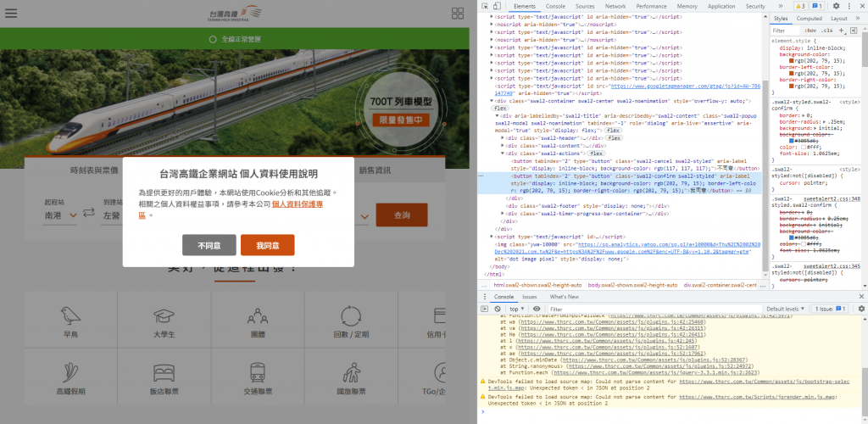Click the '1 Issue' button in console toolbar

[x=829, y=309]
